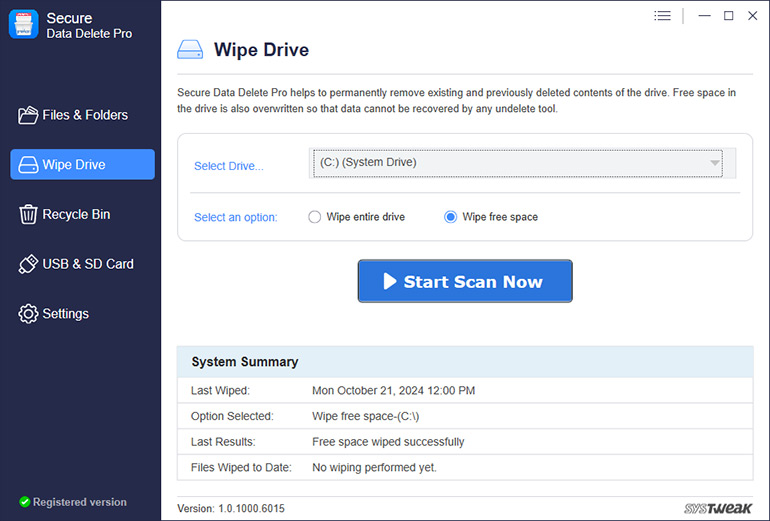The height and width of the screenshot is (521, 770).
Task: Click the Recycle Bin trash icon
Action: click(28, 215)
